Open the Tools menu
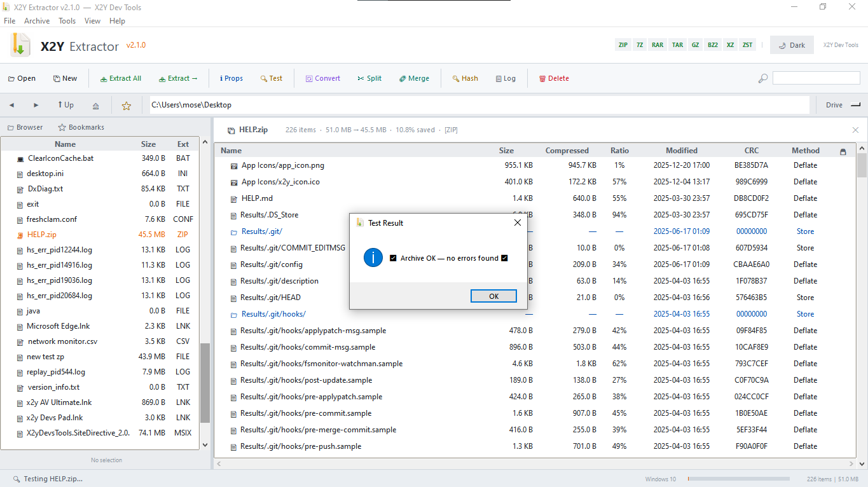868x487 pixels. (x=67, y=21)
